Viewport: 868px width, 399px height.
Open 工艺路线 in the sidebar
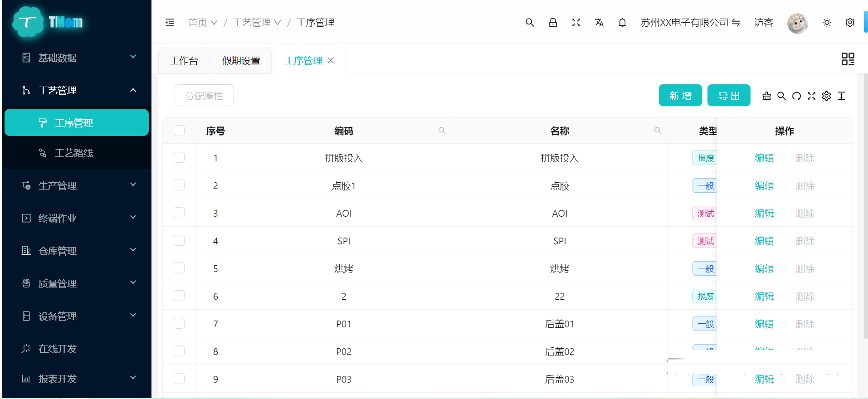coord(74,153)
